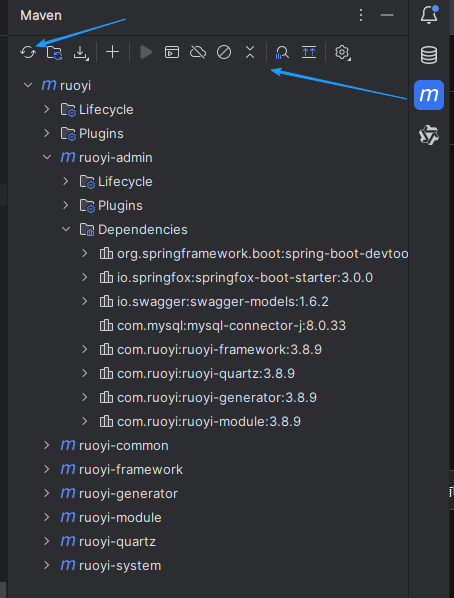The image size is (454, 598).
Task: Select com.ruoyi:ruoyi-generator:3.8.9 row
Action: coord(208,398)
